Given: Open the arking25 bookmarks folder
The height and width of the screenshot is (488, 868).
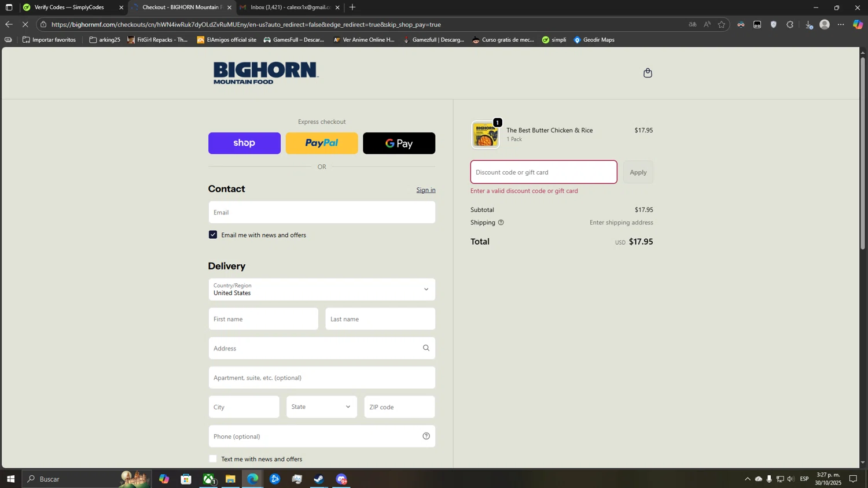Looking at the screenshot, I should 105,40.
